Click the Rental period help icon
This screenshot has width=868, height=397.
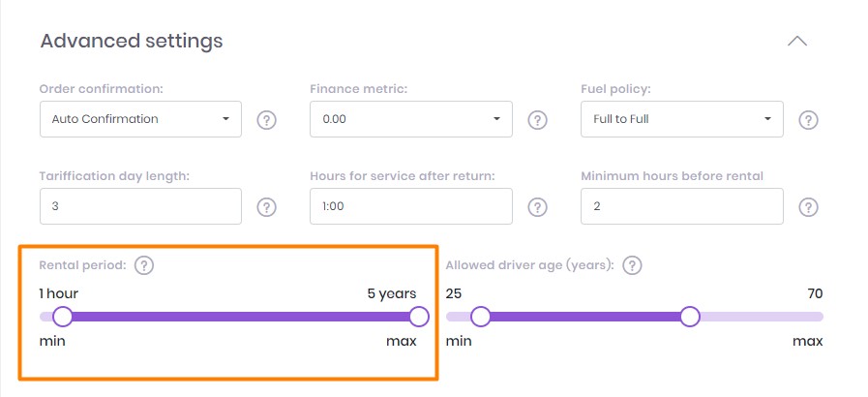click(x=144, y=265)
